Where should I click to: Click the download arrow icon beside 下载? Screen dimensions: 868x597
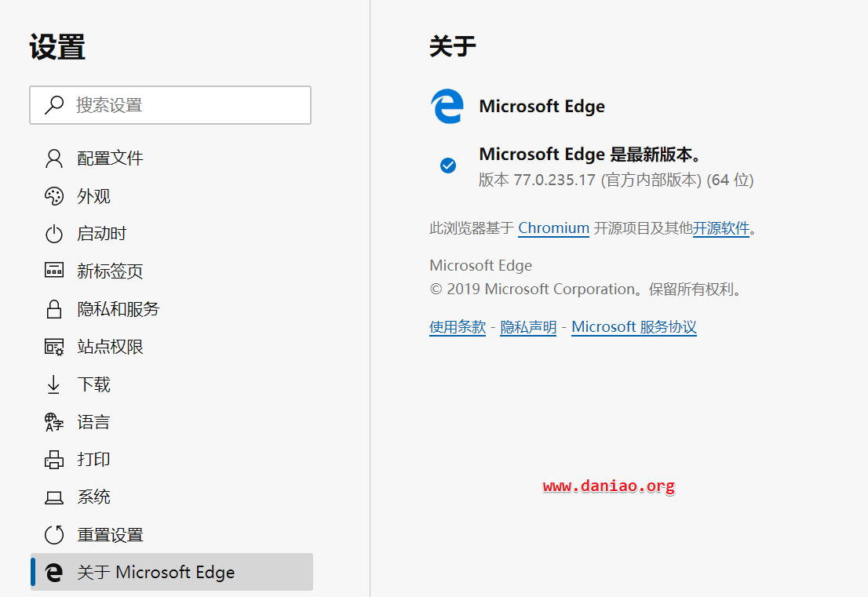click(x=53, y=384)
